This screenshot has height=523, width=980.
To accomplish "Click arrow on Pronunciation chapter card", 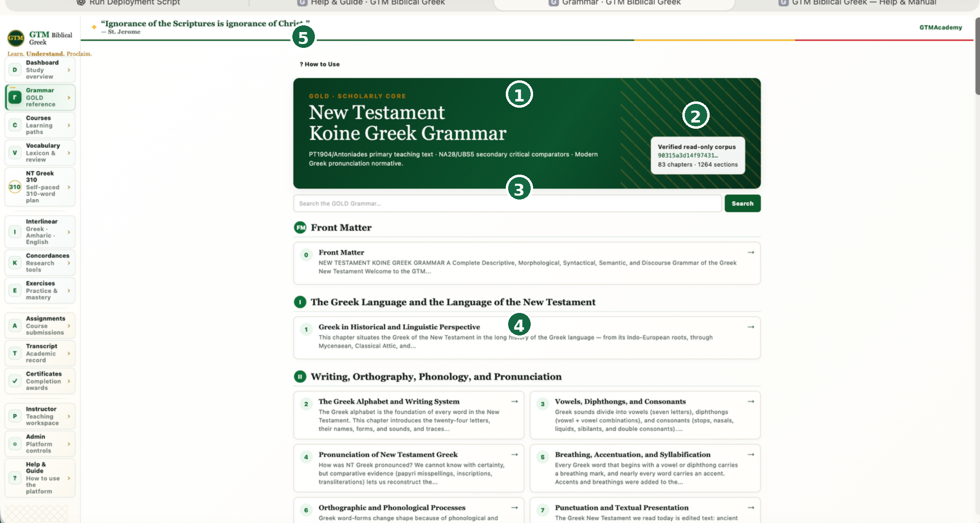I will (x=514, y=455).
